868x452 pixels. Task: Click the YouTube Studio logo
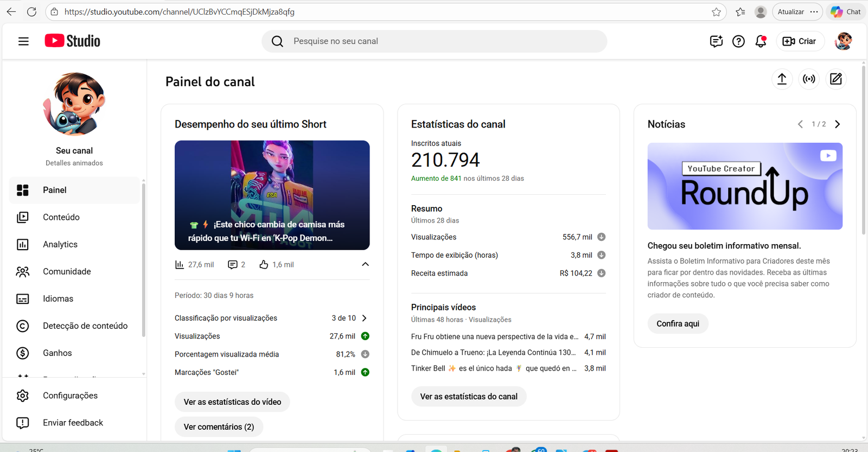(73, 41)
